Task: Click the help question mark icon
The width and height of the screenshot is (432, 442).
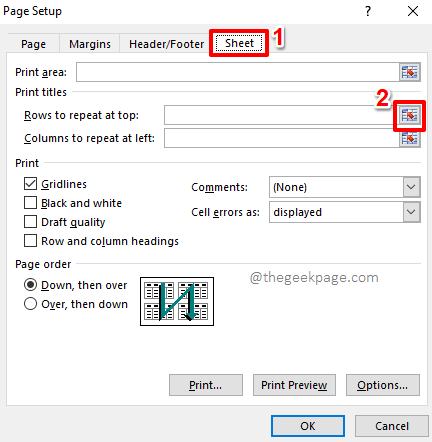Action: 368,11
